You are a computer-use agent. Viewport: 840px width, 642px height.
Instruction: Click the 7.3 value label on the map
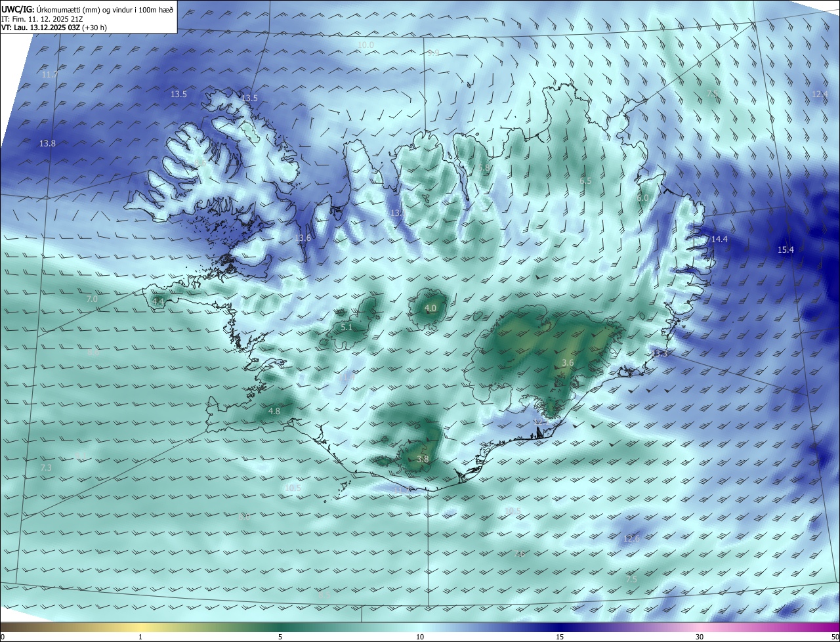(x=46, y=468)
